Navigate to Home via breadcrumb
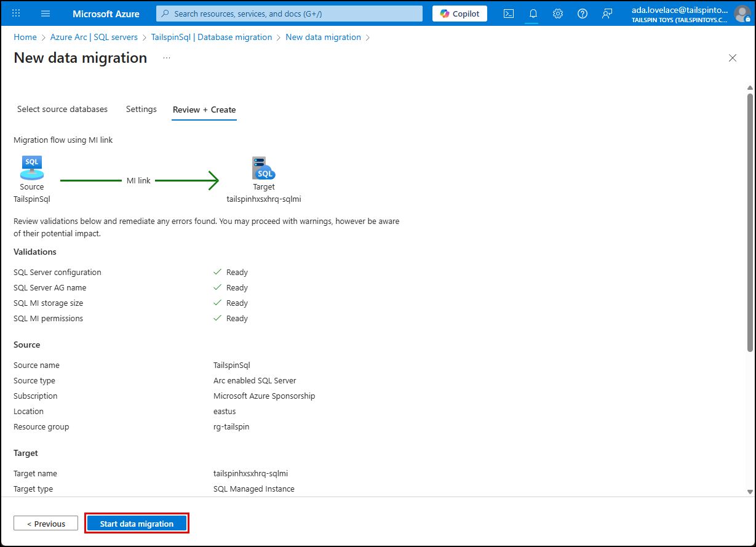This screenshot has width=756, height=547. pos(25,37)
